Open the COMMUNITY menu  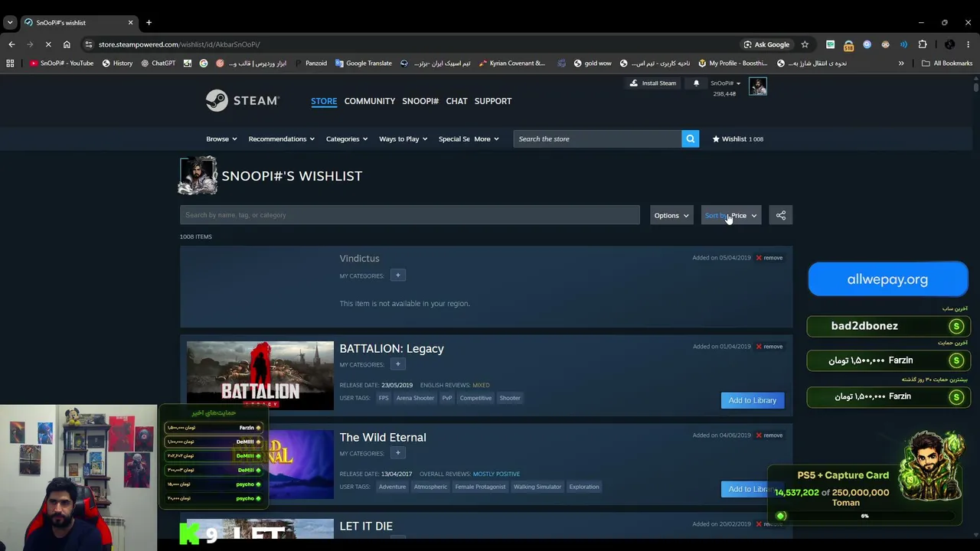[x=370, y=101]
